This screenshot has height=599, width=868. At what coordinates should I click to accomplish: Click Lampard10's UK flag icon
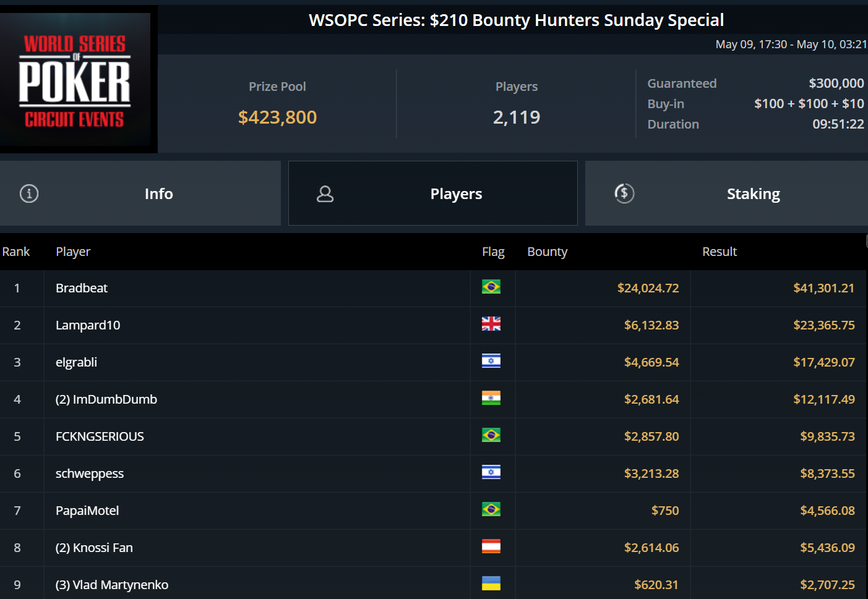click(x=491, y=324)
